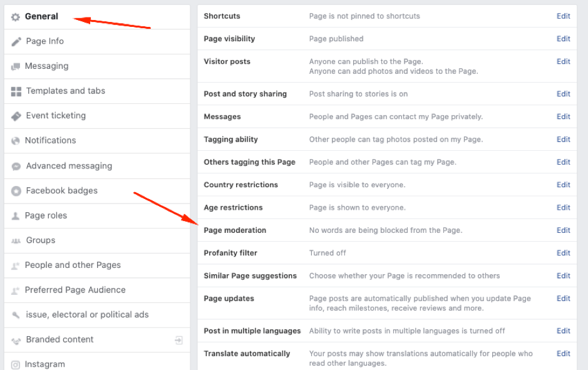Screen dimensions: 588x370
Task: Click the message icon next to Advanced messaging
Action: tap(16, 166)
